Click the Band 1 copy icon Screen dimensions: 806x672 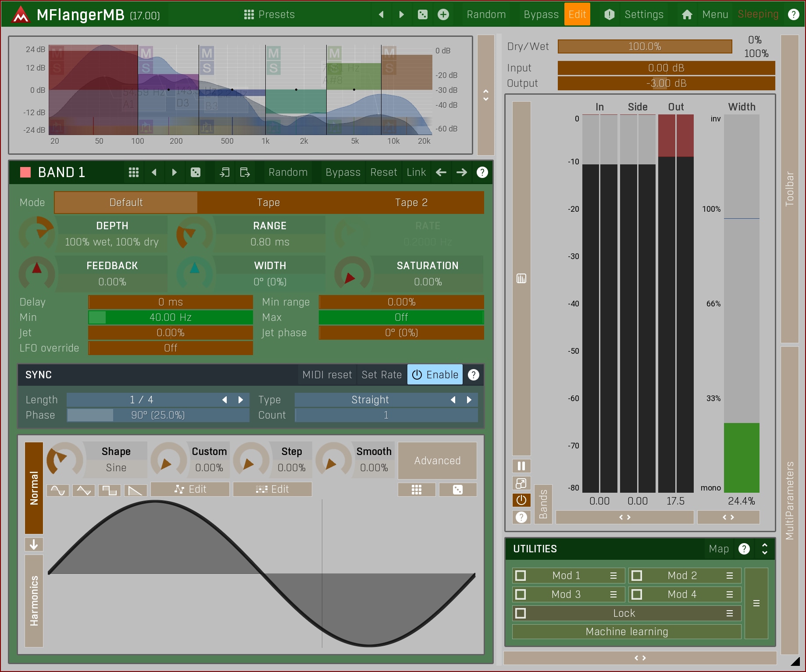click(225, 172)
